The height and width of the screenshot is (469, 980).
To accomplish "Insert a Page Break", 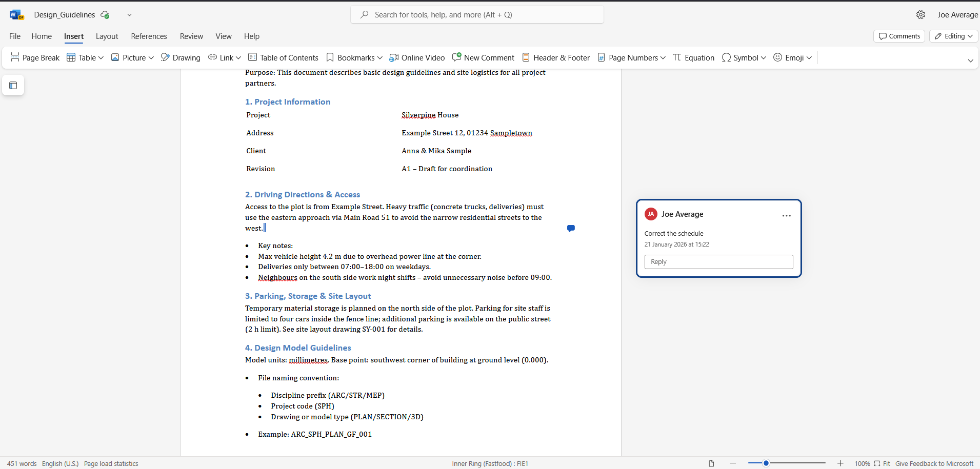I will (x=35, y=58).
